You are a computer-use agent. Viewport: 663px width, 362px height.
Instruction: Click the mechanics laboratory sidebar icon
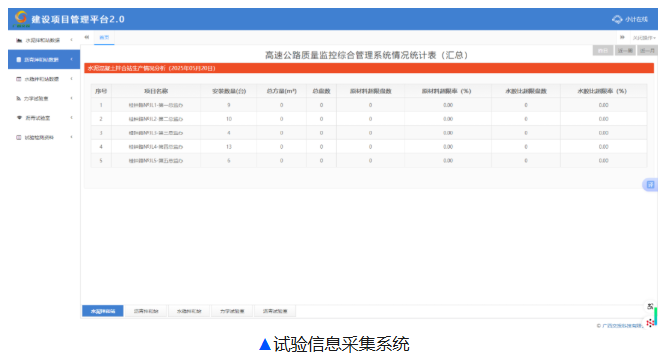[19, 99]
